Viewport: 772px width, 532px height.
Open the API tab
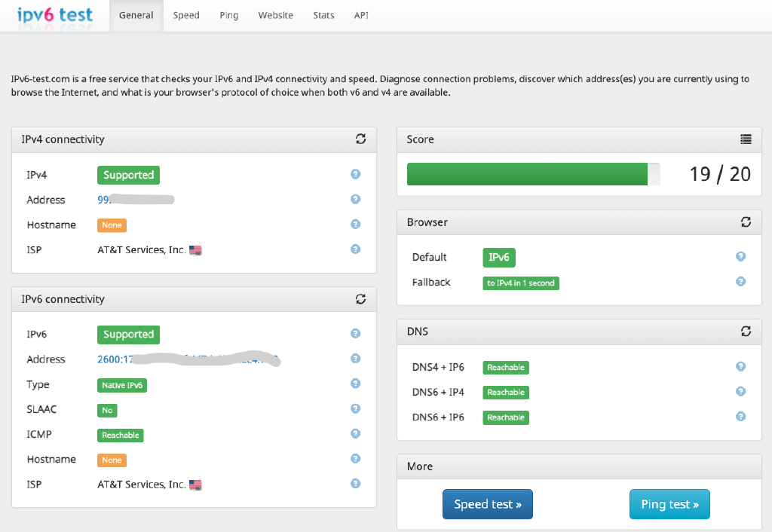361,15
